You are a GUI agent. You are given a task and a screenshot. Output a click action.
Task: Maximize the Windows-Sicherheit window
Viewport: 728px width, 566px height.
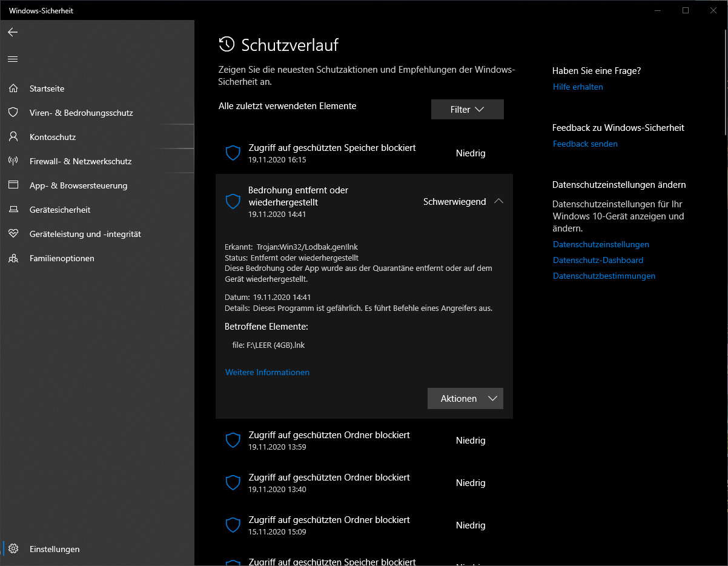pos(686,10)
